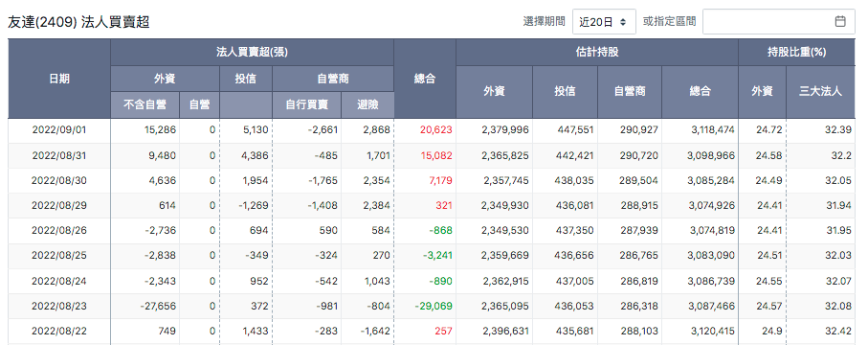Image resolution: width=868 pixels, height=345 pixels.
Task: Click the green total value -3,241
Action: 437,256
